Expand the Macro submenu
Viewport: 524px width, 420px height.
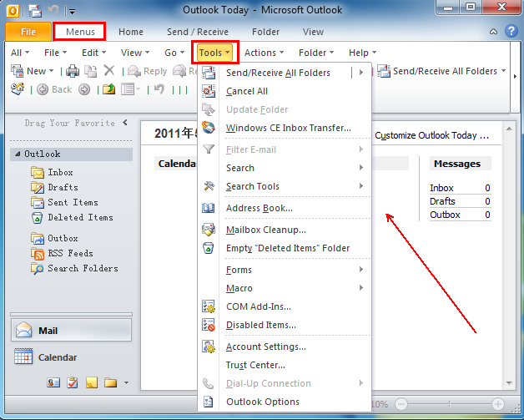point(285,288)
